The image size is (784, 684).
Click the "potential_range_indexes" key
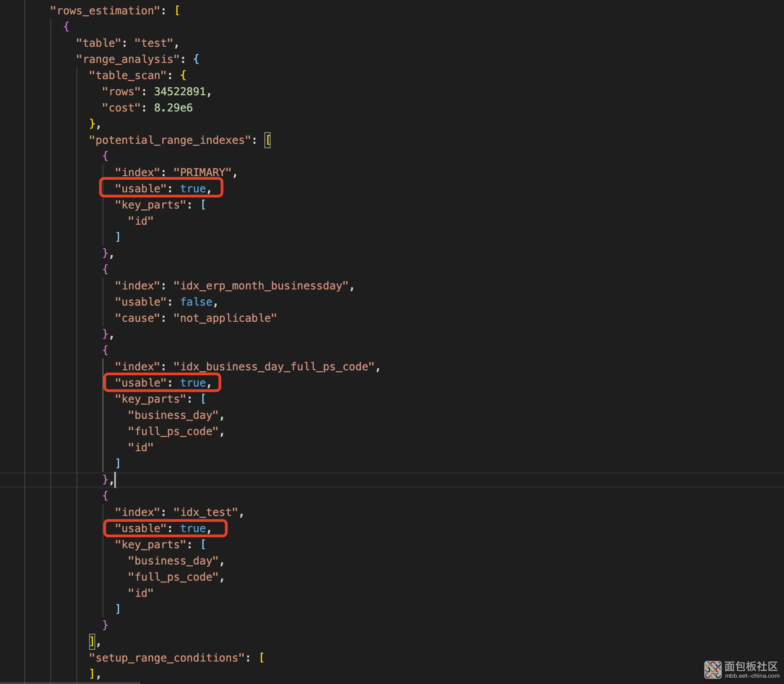coord(170,140)
